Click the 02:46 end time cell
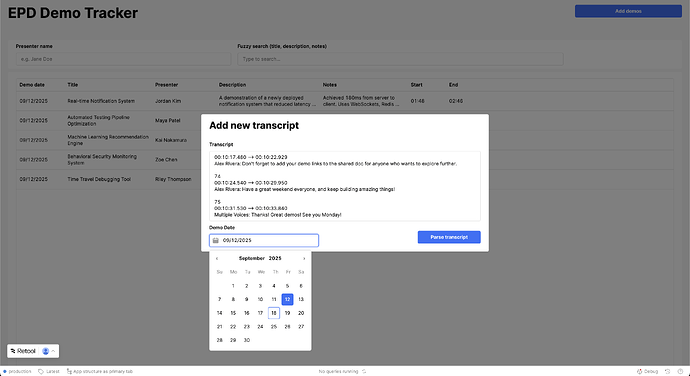This screenshot has height=376, width=690. tap(456, 101)
